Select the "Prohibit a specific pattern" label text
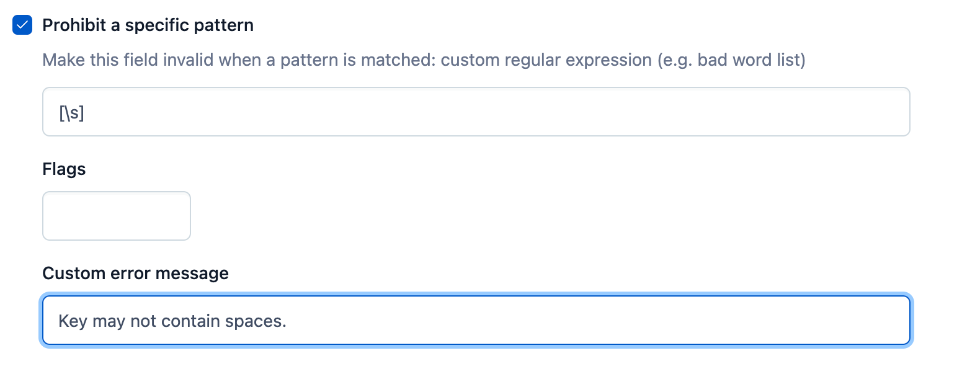Viewport: 980px width, 371px height. [x=148, y=25]
